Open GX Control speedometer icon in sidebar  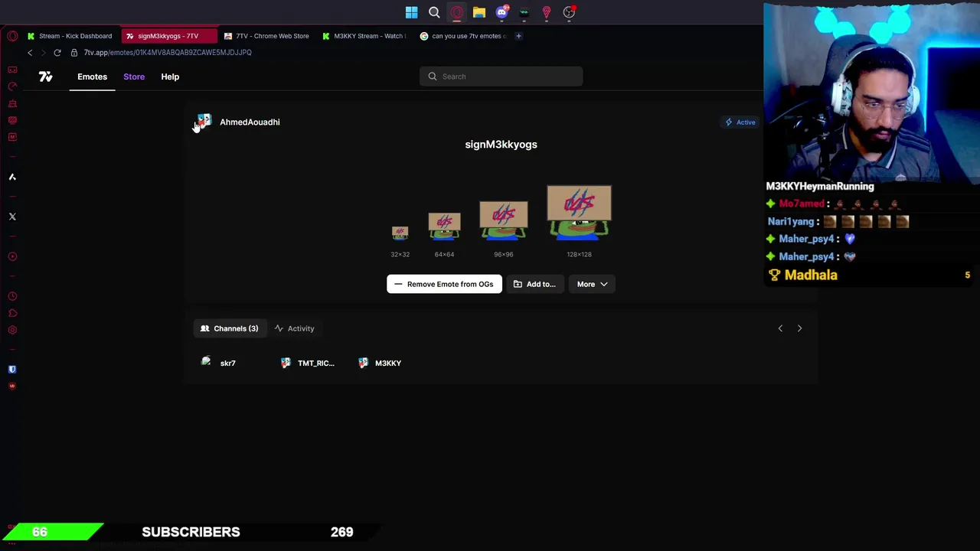tap(12, 86)
